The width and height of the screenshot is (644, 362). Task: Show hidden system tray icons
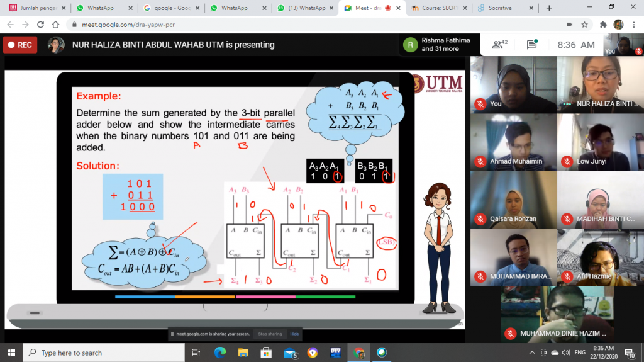coord(533,353)
